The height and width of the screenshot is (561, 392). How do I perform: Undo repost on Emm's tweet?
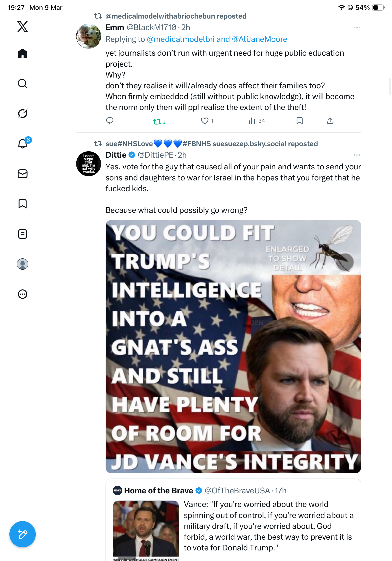(x=159, y=121)
